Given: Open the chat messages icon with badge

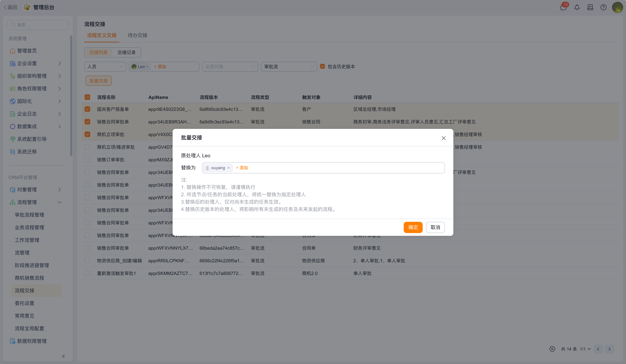Looking at the screenshot, I should [563, 7].
